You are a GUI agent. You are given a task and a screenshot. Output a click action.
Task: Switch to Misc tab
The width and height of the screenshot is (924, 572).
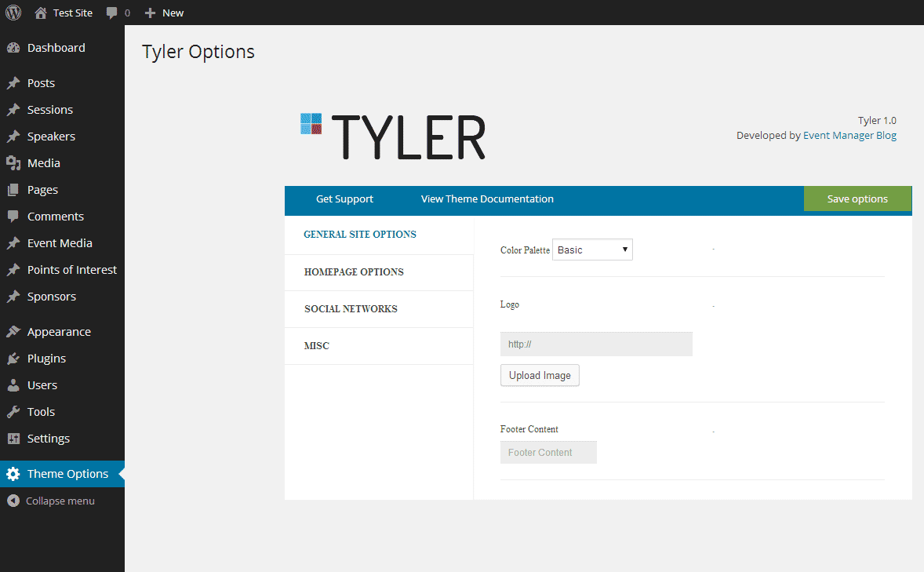click(x=316, y=345)
